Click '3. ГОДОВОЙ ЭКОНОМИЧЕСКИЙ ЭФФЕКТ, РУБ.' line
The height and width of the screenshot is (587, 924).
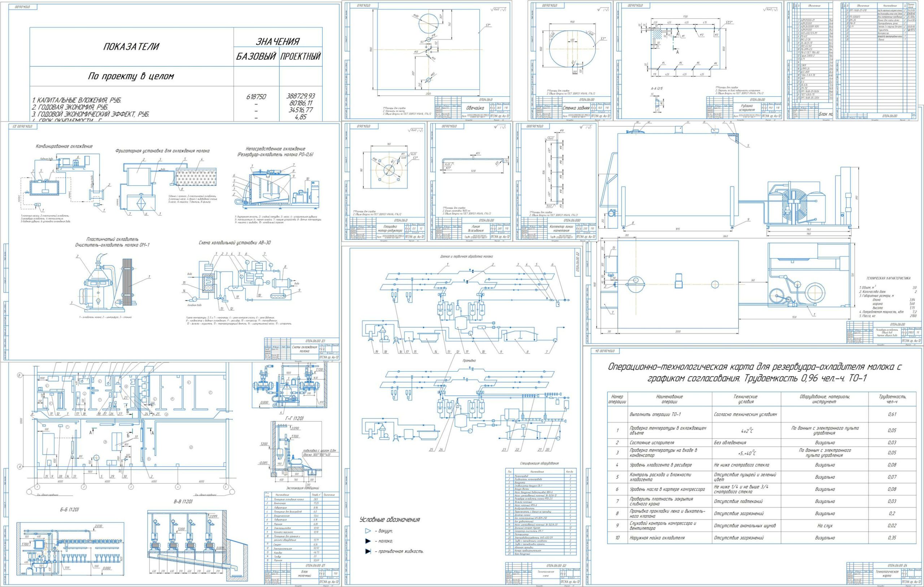[x=90, y=114]
